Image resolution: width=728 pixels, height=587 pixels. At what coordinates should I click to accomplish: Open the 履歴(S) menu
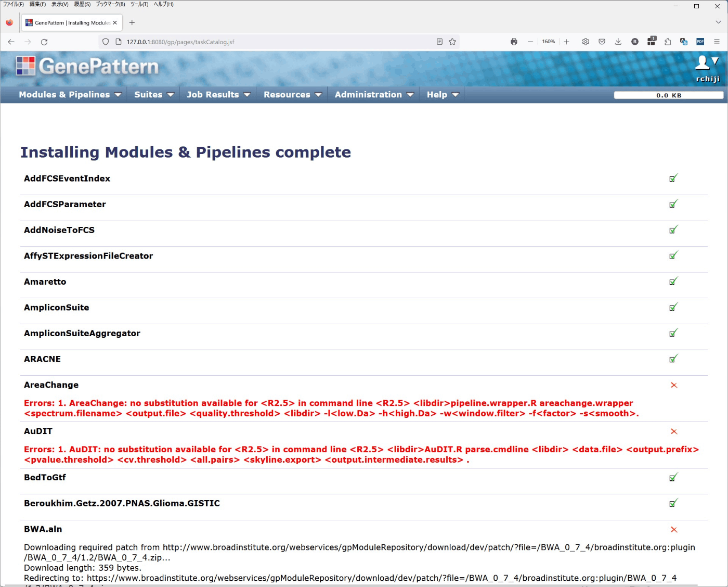pos(82,4)
